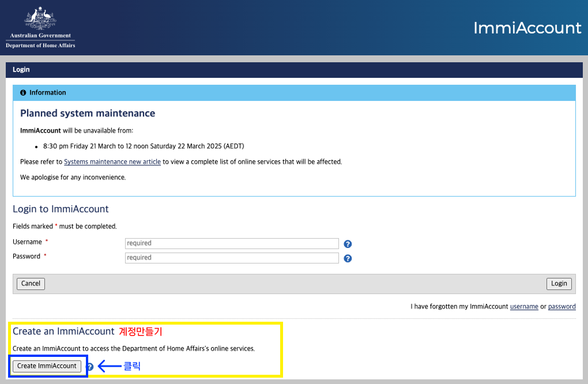This screenshot has height=384, width=588.
Task: Click the Department of Home Affairs text
Action: tap(40, 46)
